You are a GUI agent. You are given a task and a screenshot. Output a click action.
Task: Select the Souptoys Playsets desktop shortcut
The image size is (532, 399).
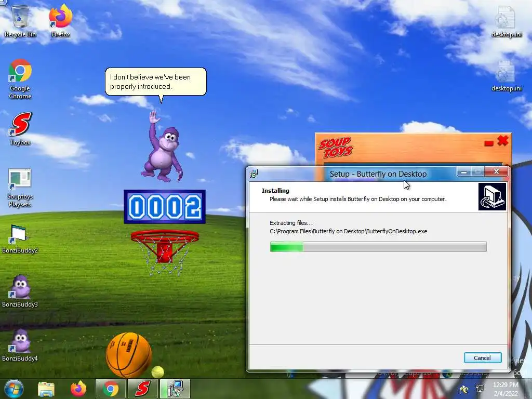tap(20, 188)
